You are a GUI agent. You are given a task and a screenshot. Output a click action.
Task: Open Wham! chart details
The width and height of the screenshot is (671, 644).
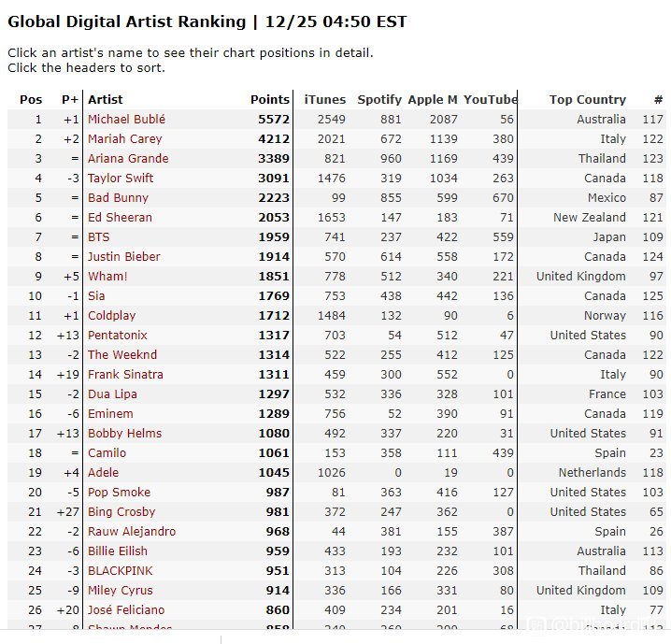tap(107, 277)
